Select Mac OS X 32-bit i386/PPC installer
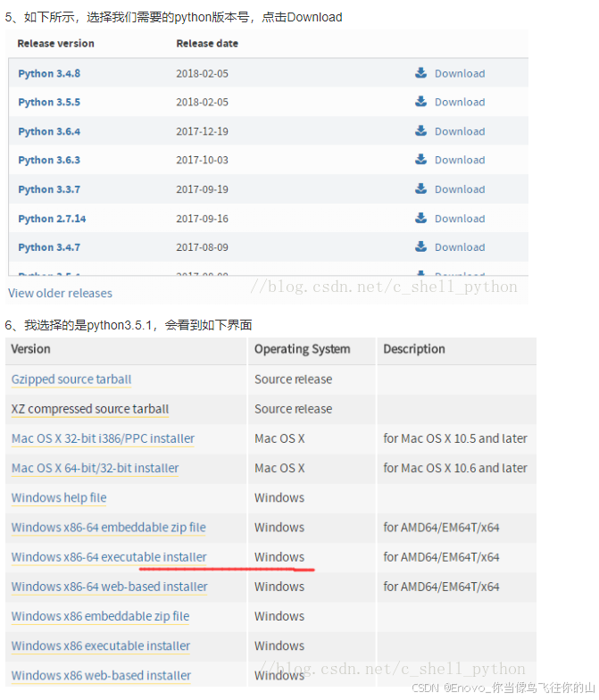The width and height of the screenshot is (599, 700). [104, 439]
